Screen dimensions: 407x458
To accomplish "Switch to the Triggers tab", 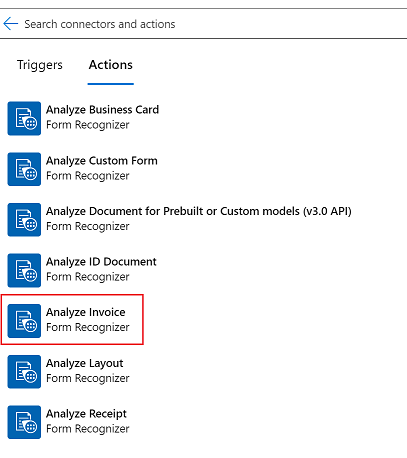I will pyautogui.click(x=40, y=65).
